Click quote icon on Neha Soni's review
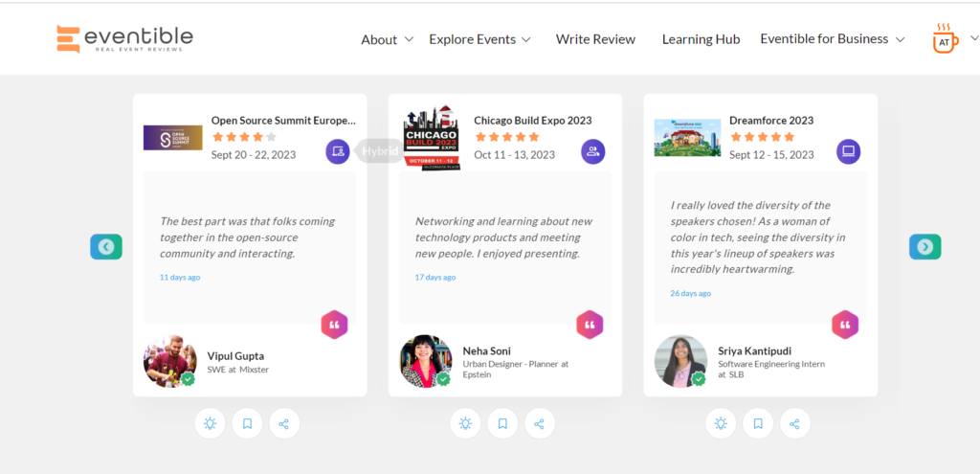Screen dimensions: 980x474 (590, 326)
